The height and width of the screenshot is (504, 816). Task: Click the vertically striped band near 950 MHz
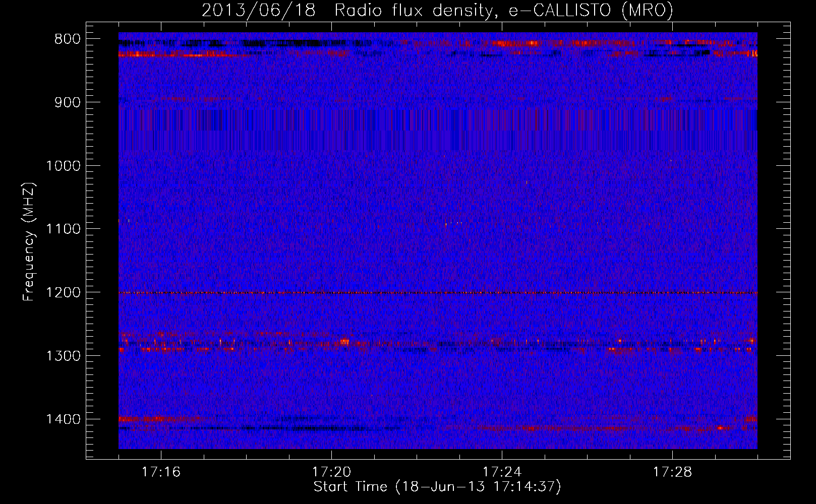438,130
